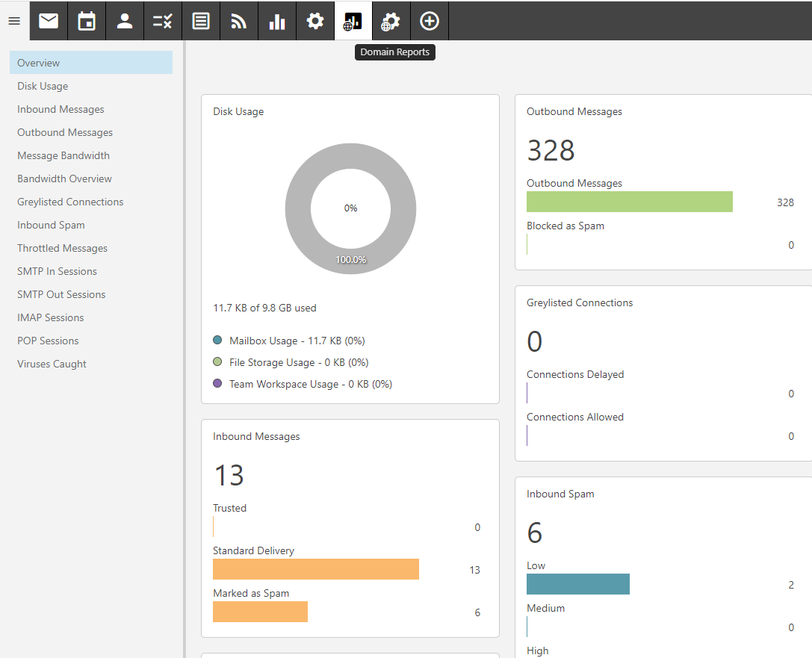Open the Email section icon
This screenshot has height=658, width=812.
(49, 21)
